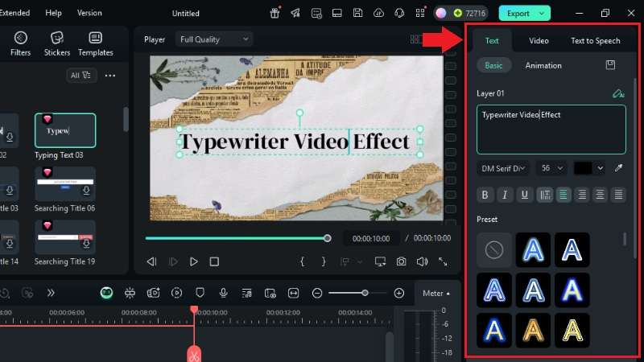Toggle bold text formatting

(485, 195)
